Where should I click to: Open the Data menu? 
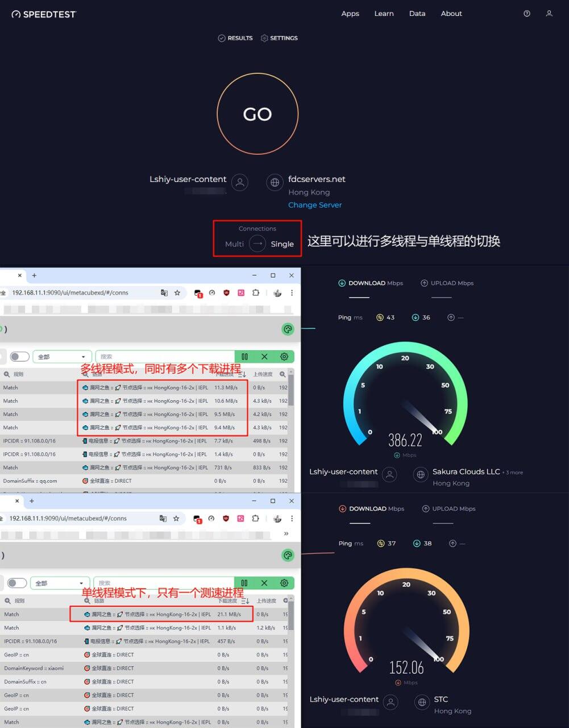(x=417, y=14)
